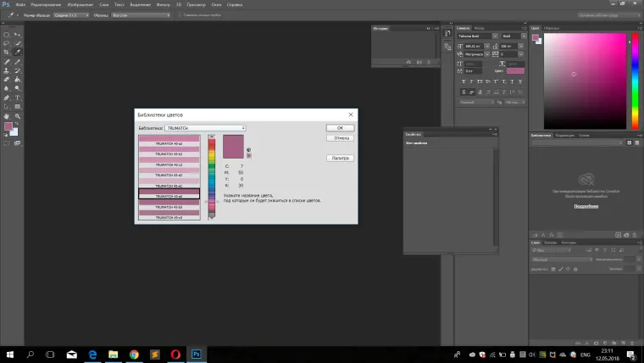Open Opera browser from the taskbar
The height and width of the screenshot is (363, 644).
tap(175, 354)
